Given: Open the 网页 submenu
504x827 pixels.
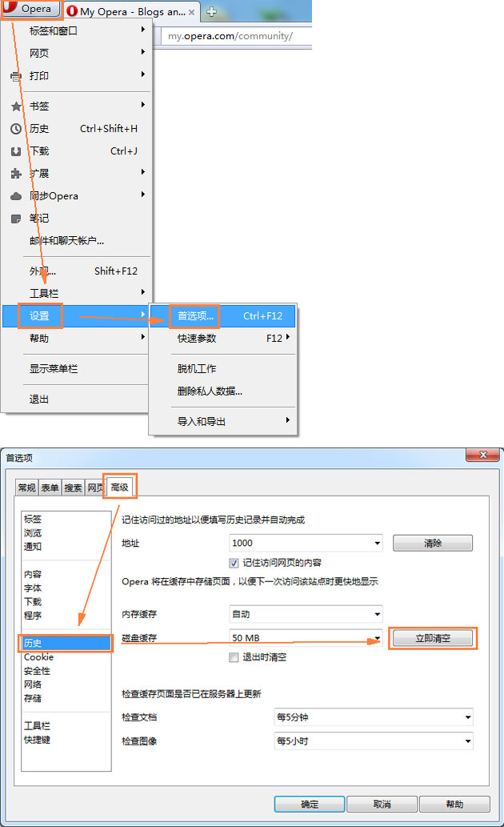Looking at the screenshot, I should [78, 54].
